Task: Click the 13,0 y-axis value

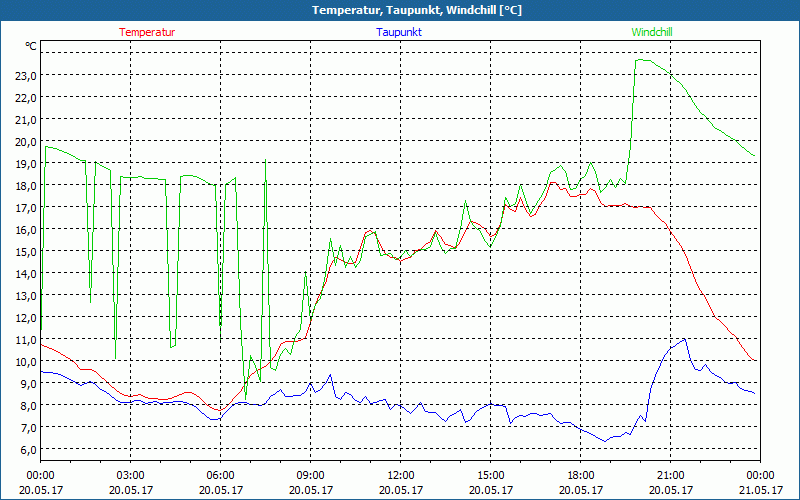Action: click(26, 295)
